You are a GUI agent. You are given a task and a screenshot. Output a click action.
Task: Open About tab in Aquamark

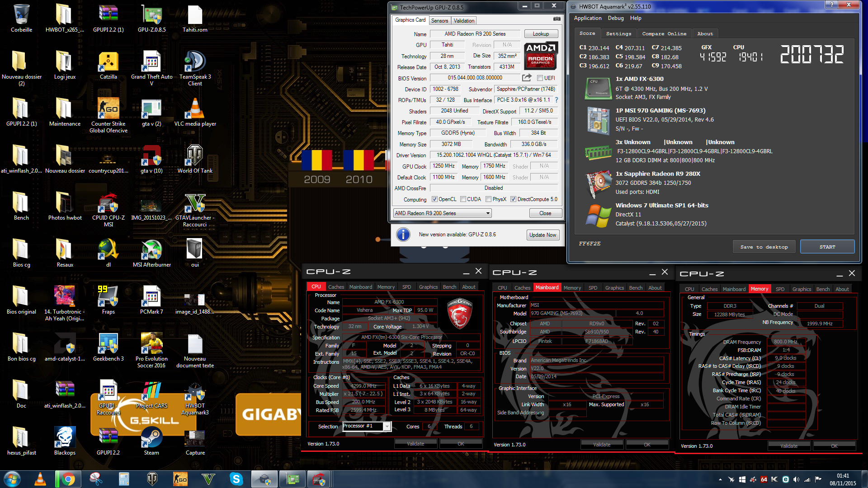click(x=705, y=33)
